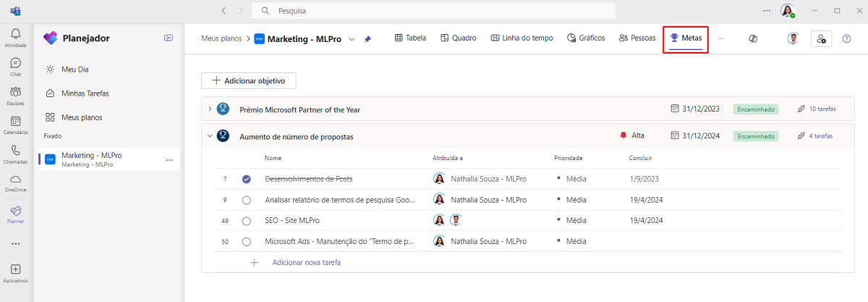
Task: Open 4 tarefas link
Action: tap(820, 135)
